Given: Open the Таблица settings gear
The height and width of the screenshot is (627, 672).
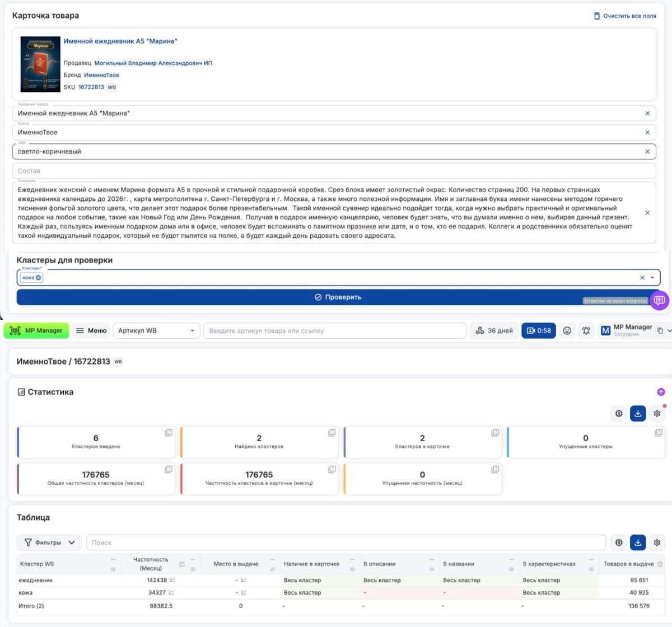Looking at the screenshot, I should 657,542.
